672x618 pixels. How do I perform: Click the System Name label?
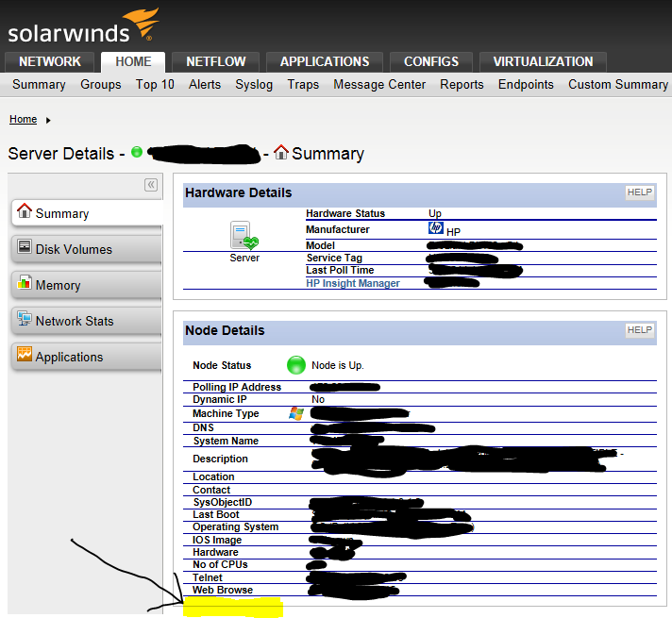tap(226, 441)
